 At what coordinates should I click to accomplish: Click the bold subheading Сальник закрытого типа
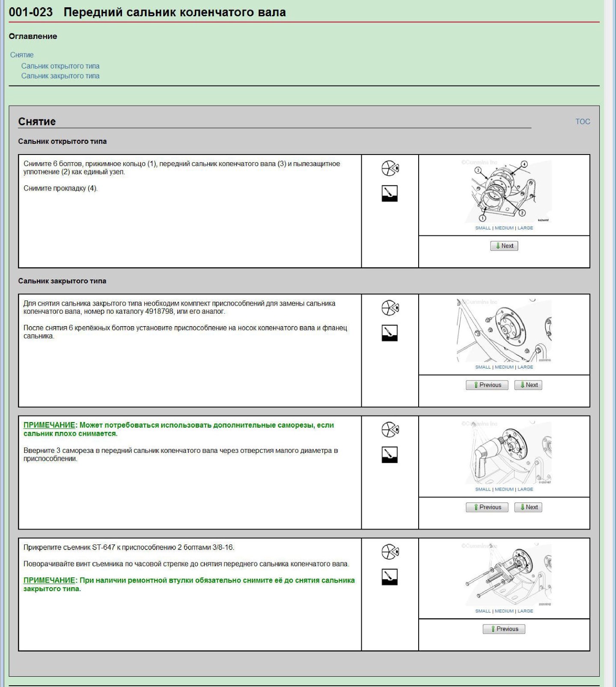(62, 281)
